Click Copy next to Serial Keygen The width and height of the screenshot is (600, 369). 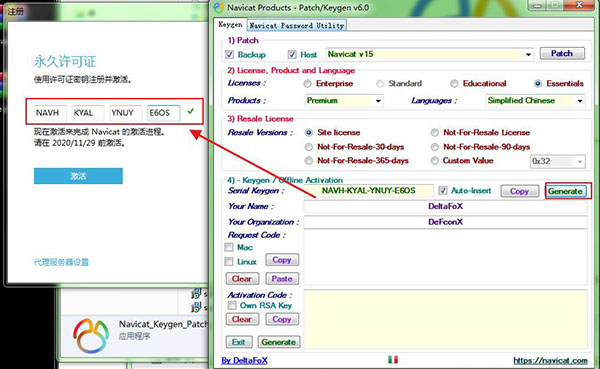(519, 191)
